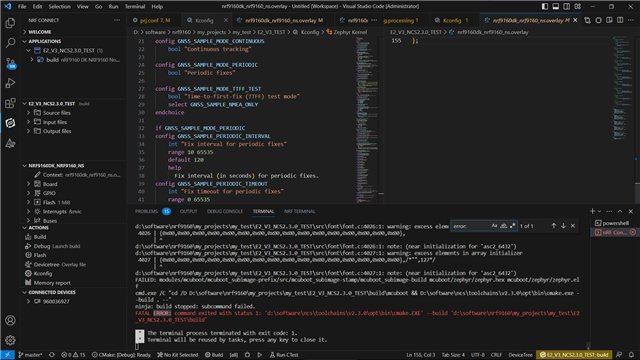Toggle Match Whole Word in terminal find
The height and width of the screenshot is (360, 640).
click(x=504, y=226)
